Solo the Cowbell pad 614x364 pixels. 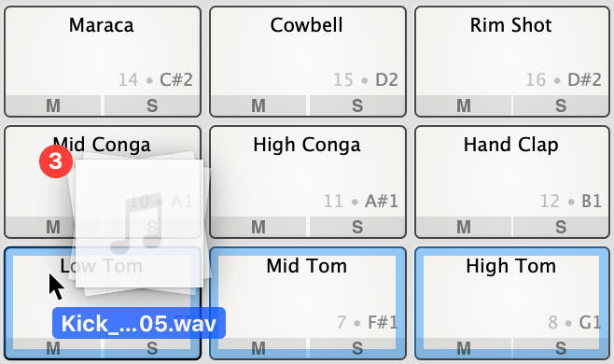point(357,105)
